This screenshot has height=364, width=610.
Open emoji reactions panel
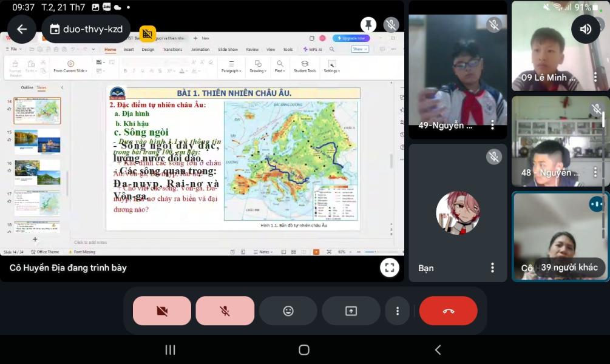click(x=288, y=311)
